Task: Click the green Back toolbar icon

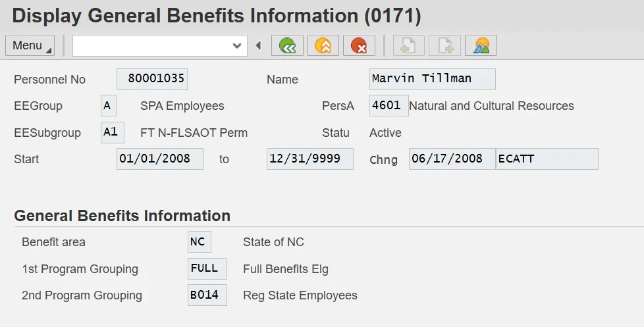Action: [x=288, y=45]
